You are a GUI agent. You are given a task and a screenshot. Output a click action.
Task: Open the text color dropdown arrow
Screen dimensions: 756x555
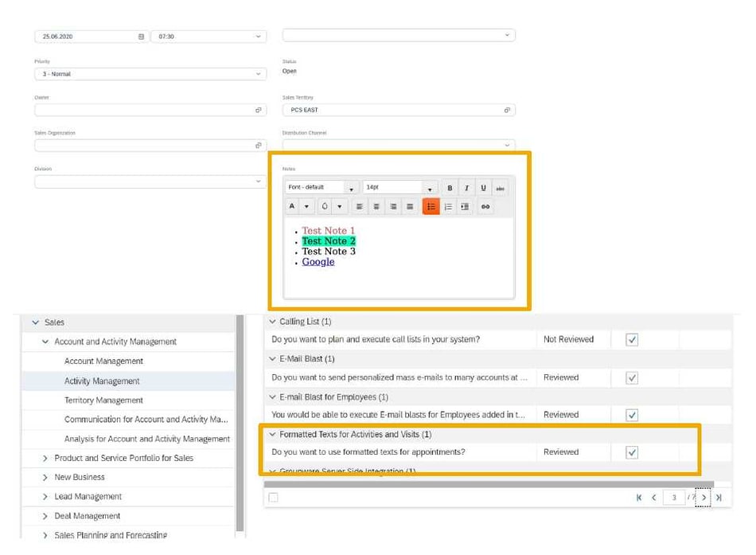pyautogui.click(x=306, y=206)
